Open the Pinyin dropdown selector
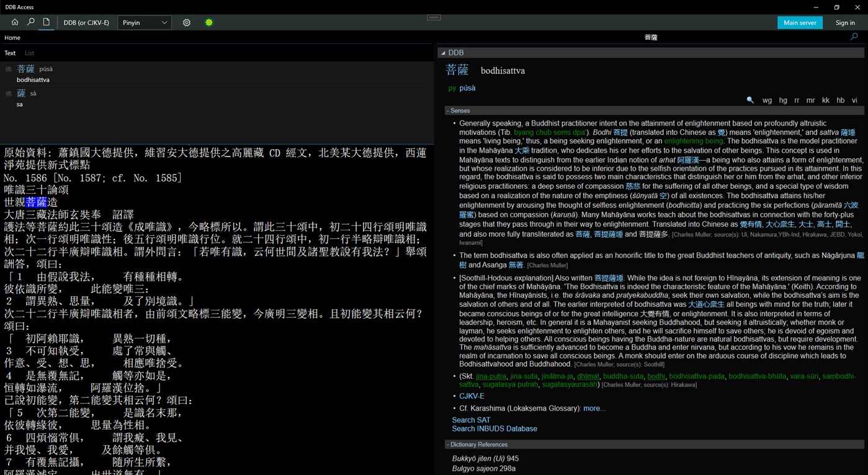 click(144, 22)
